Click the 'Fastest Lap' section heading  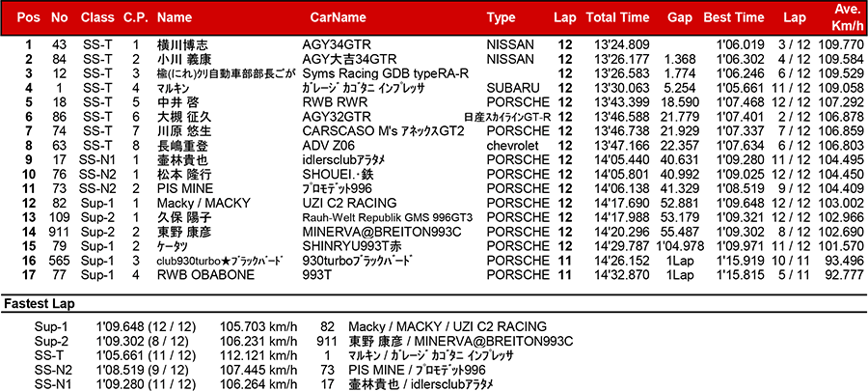click(x=40, y=304)
